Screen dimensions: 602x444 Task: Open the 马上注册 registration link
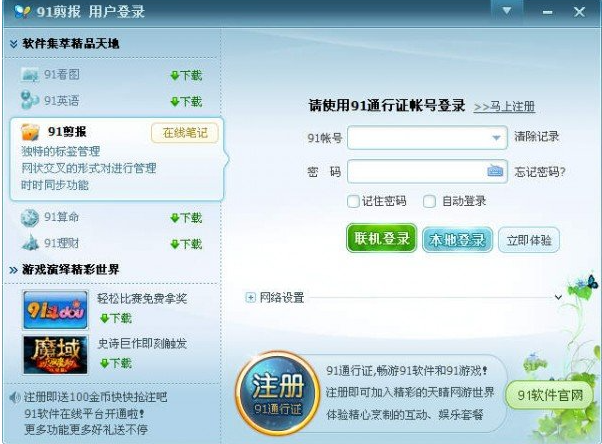[504, 106]
